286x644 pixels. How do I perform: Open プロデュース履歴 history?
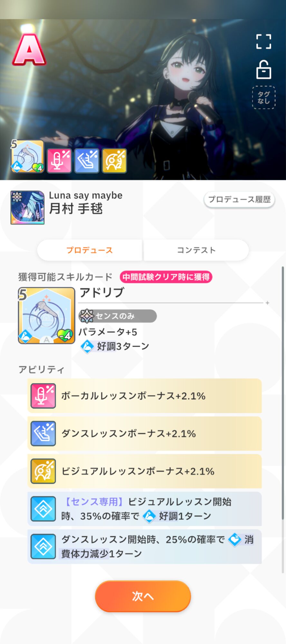(x=239, y=200)
